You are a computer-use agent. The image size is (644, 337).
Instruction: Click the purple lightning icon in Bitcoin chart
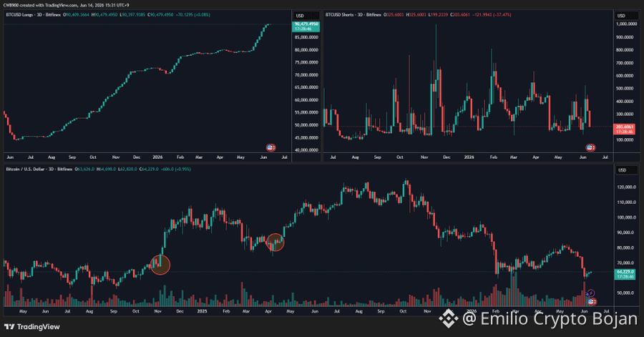pos(590,293)
